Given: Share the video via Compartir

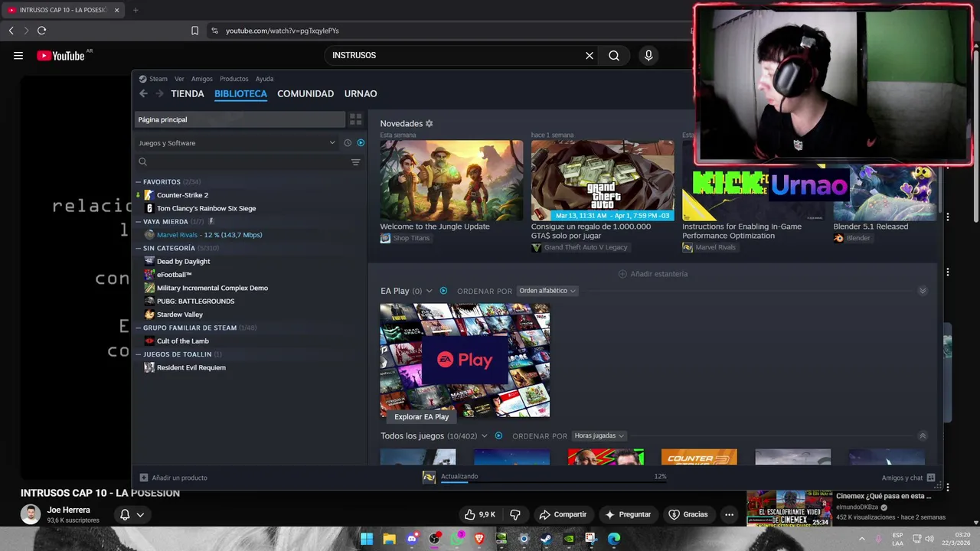Looking at the screenshot, I should point(563,514).
